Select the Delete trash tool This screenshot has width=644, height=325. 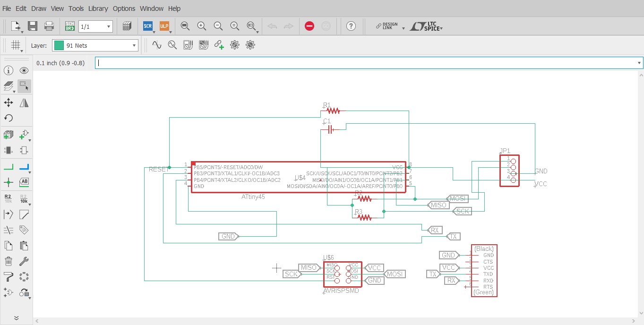[x=9, y=261]
